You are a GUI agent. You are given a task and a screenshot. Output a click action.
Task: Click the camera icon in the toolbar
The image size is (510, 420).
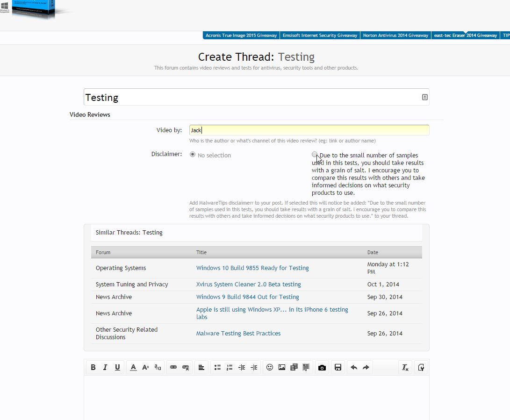pos(322,367)
